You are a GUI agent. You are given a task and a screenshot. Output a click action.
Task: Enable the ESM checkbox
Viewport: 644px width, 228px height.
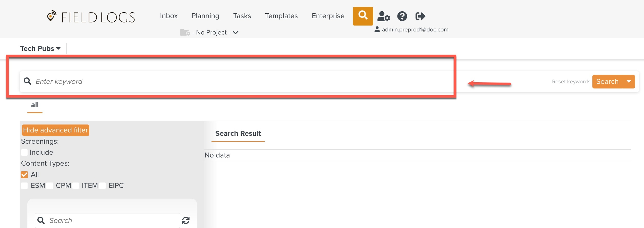(24, 186)
